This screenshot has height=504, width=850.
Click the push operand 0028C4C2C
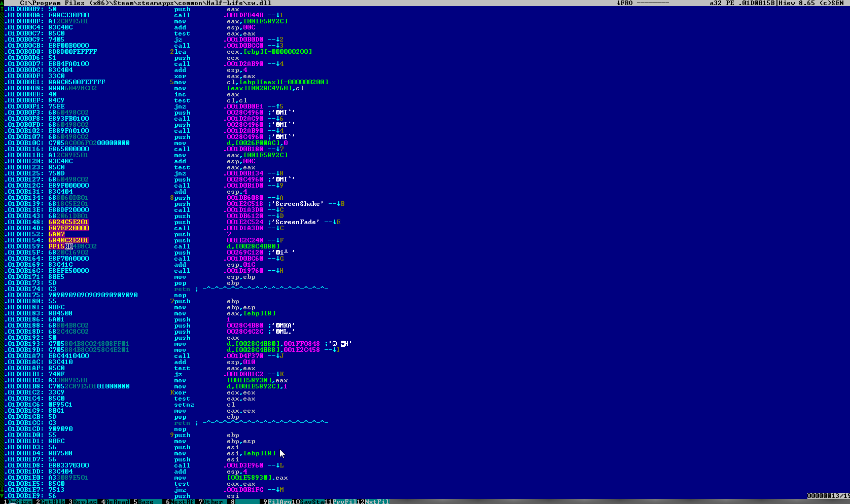click(x=245, y=332)
